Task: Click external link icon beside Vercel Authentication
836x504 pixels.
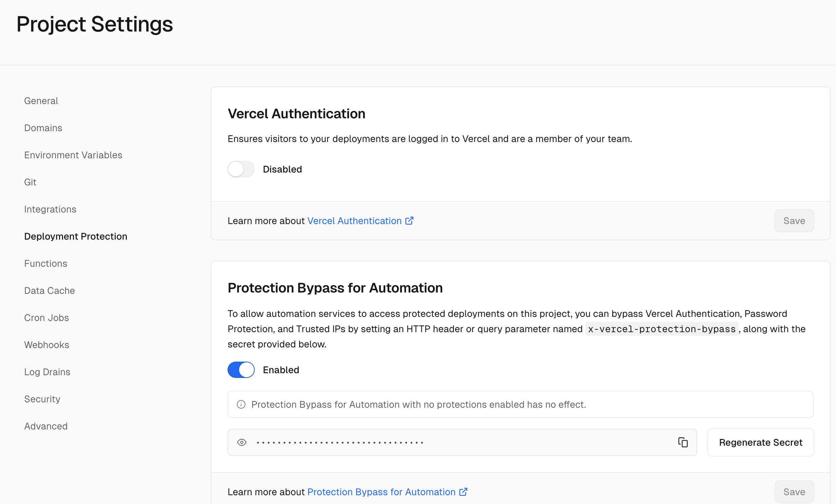Action: click(x=409, y=221)
